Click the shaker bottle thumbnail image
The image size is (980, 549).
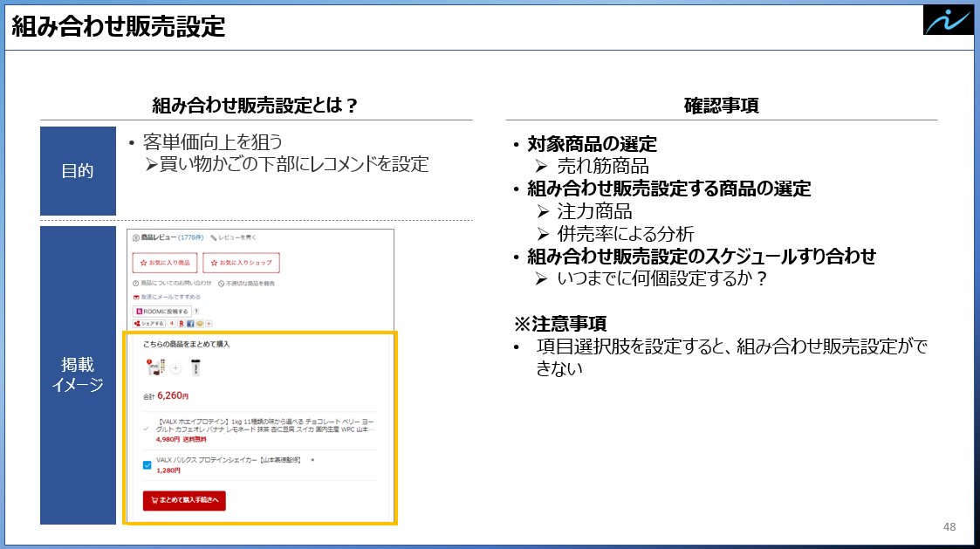coord(195,367)
